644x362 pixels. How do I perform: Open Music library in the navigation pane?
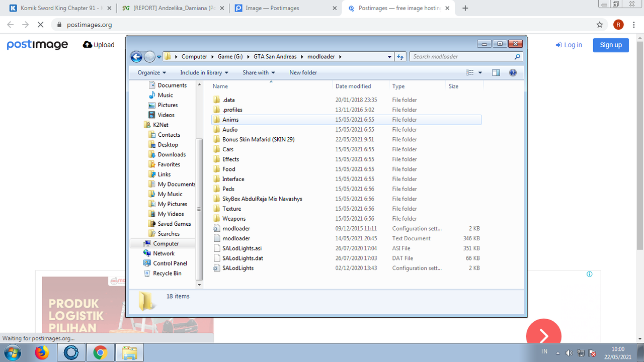pyautogui.click(x=165, y=95)
